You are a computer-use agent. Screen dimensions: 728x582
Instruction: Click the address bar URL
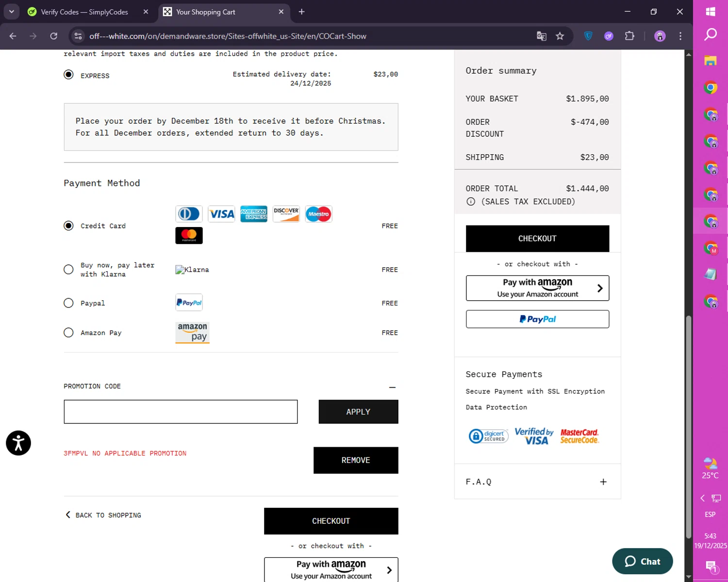coord(228,36)
